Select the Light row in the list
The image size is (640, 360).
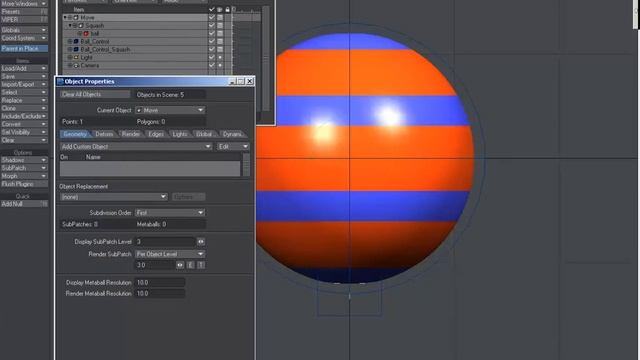135,58
